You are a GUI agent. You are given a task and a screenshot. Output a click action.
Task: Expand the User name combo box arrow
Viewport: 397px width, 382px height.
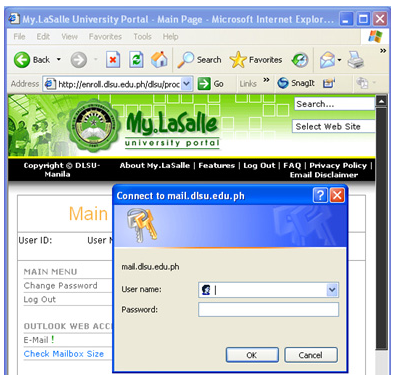tap(332, 290)
